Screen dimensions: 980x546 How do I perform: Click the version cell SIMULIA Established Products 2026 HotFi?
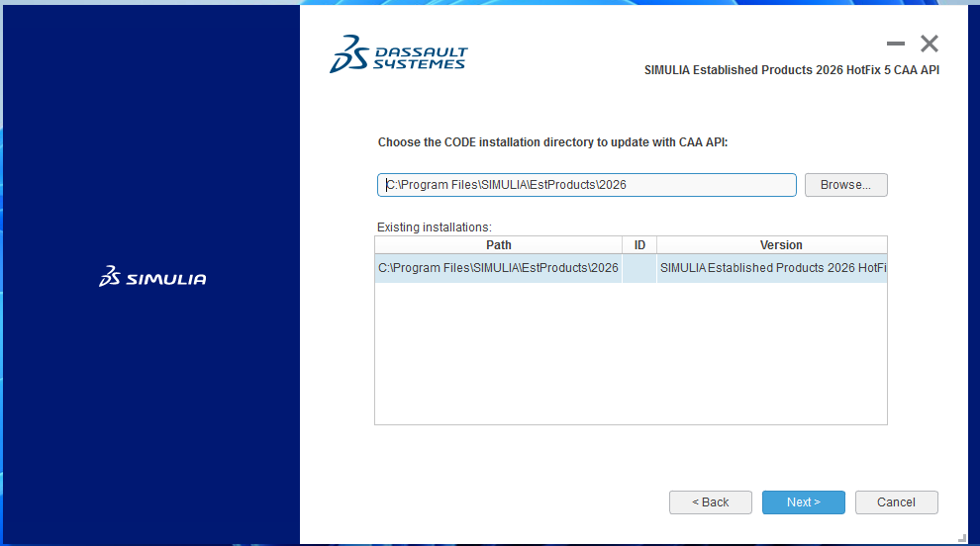coord(772,268)
